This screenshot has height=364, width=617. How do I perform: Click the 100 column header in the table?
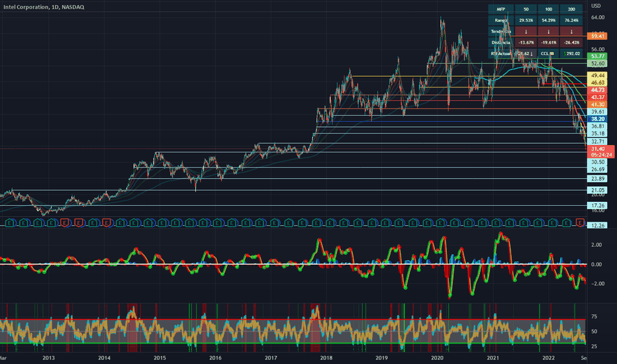click(x=549, y=9)
